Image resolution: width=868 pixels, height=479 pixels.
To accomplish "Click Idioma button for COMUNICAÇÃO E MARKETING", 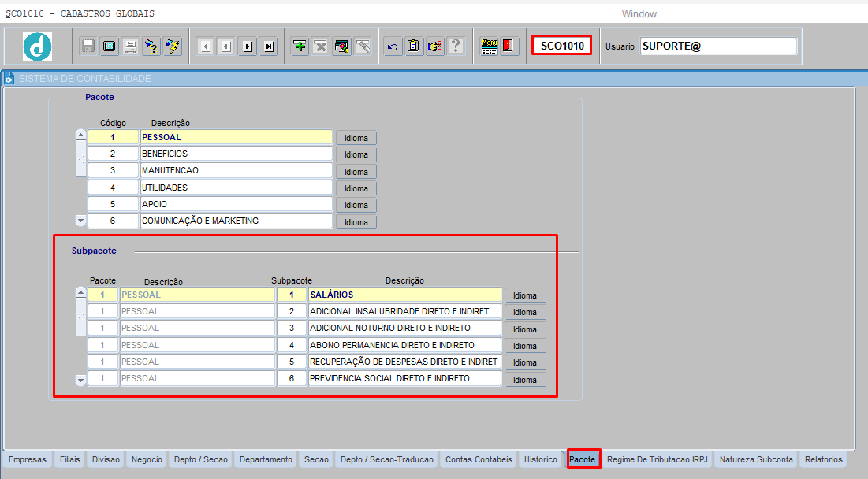I will pos(356,222).
